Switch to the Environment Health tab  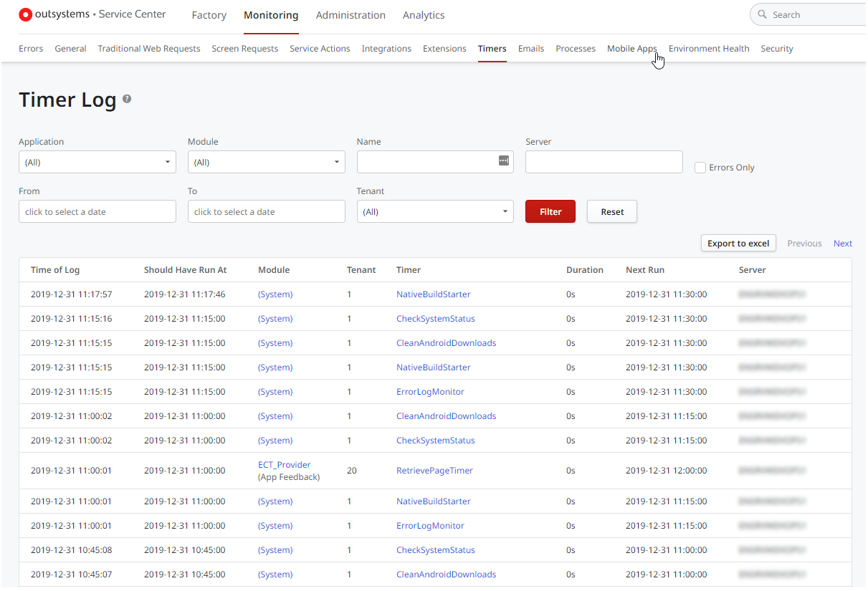pyautogui.click(x=708, y=49)
